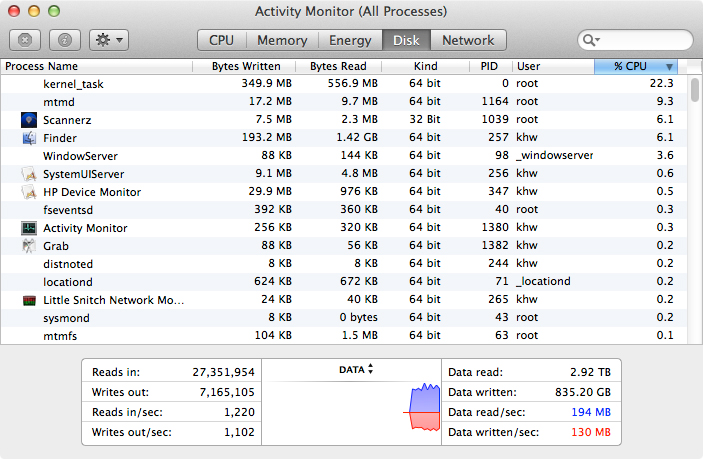This screenshot has height=459, width=703.
Task: Open the gear action menu
Action: tap(109, 40)
